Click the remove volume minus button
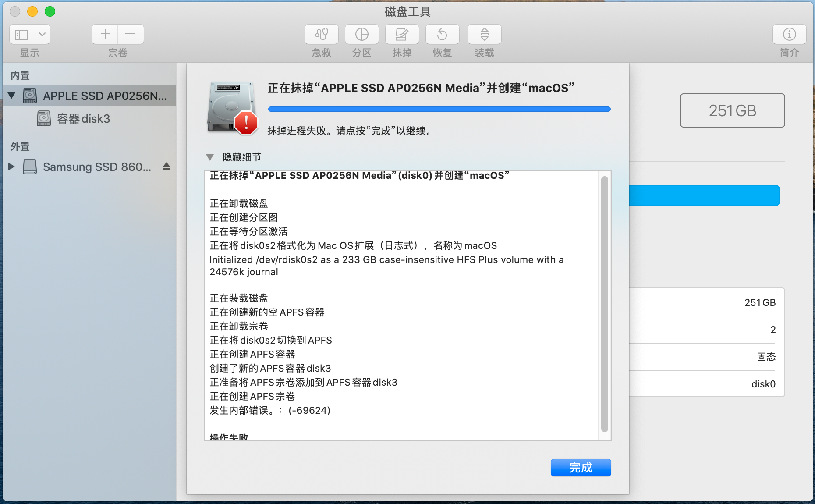Screen dimensions: 815x504 (x=131, y=34)
